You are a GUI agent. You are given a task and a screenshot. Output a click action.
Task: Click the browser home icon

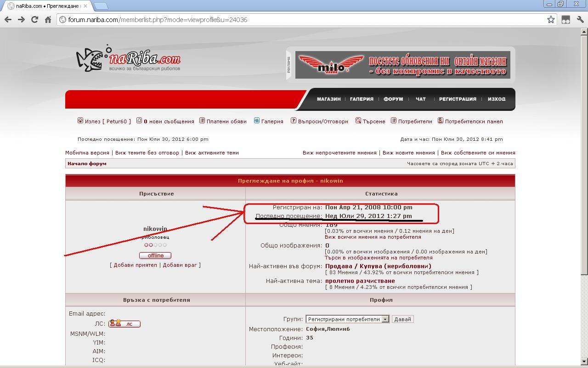48,20
